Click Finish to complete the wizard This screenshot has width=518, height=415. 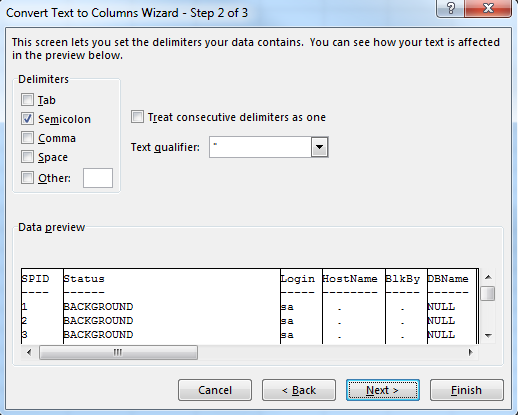pyautogui.click(x=467, y=390)
